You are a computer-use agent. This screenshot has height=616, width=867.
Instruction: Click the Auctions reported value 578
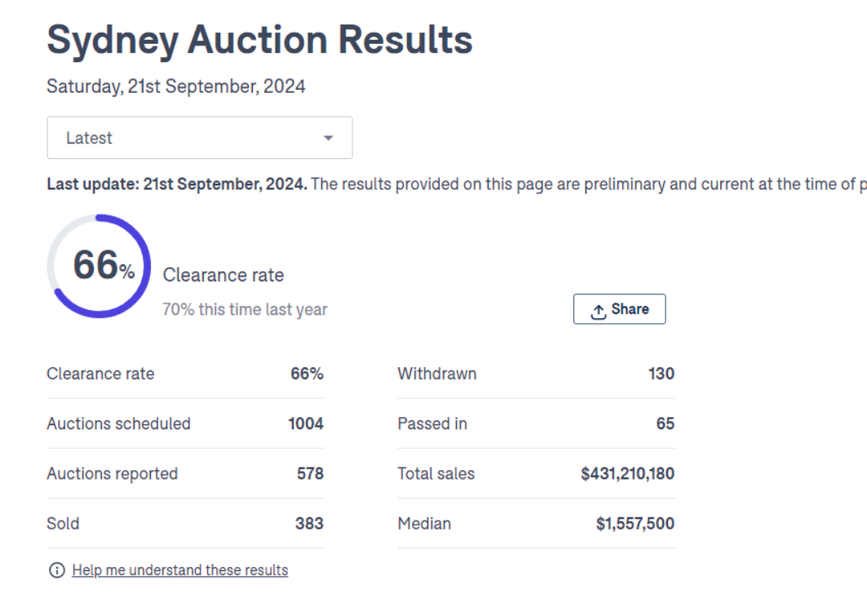pos(310,473)
